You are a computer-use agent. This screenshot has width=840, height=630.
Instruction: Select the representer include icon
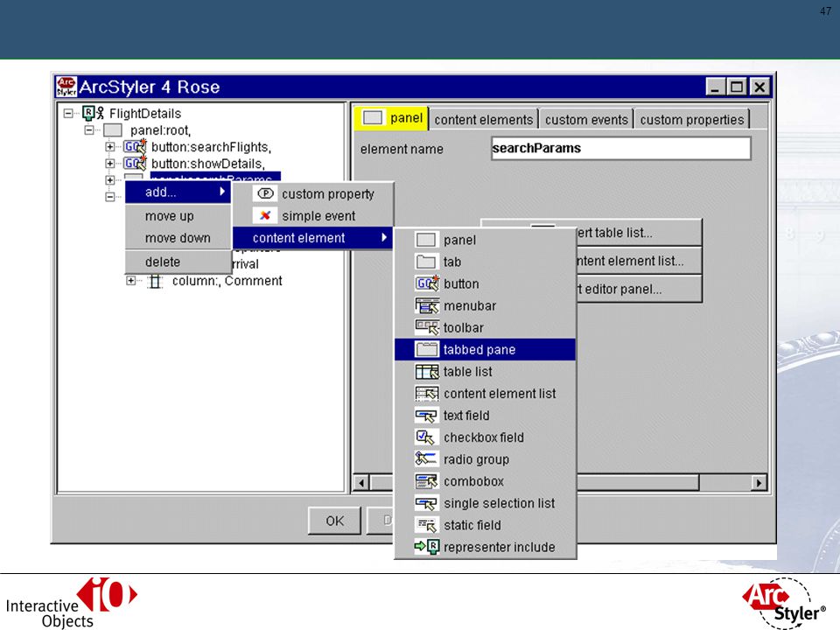click(x=427, y=546)
